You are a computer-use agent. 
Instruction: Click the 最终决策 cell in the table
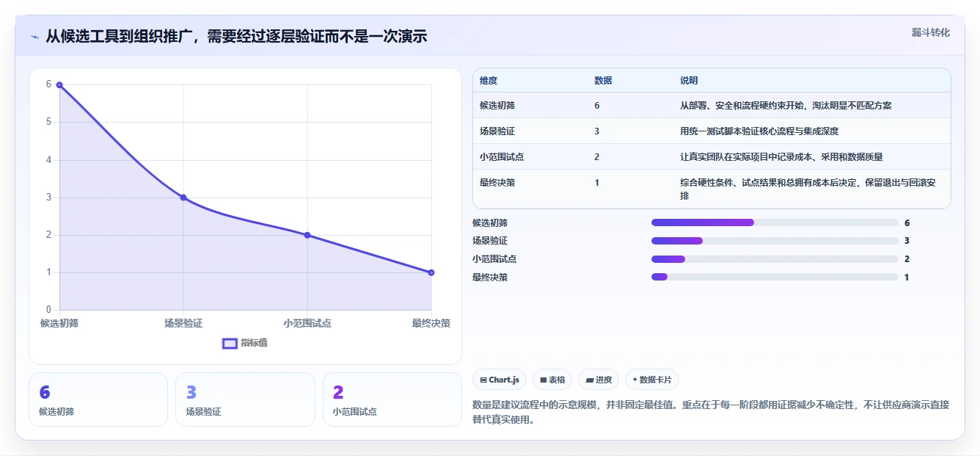(x=497, y=183)
